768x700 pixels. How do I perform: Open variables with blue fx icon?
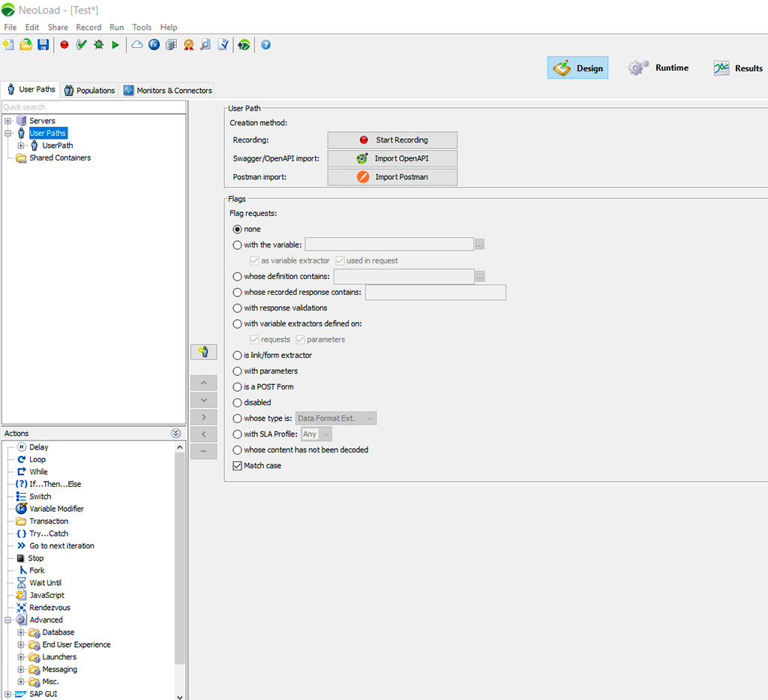[x=154, y=45]
